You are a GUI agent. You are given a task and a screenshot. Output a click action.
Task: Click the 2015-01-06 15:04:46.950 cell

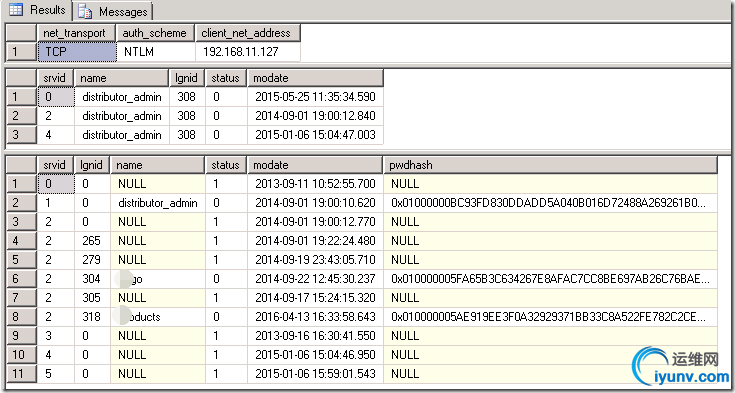coord(315,355)
